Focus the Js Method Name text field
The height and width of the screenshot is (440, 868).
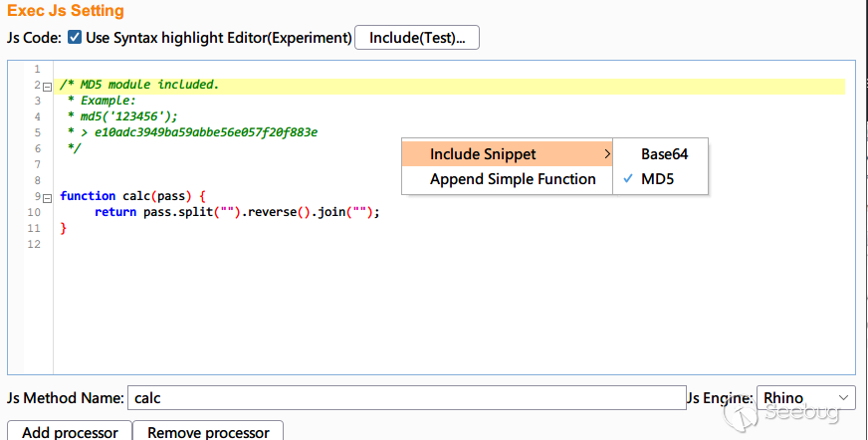[406, 398]
